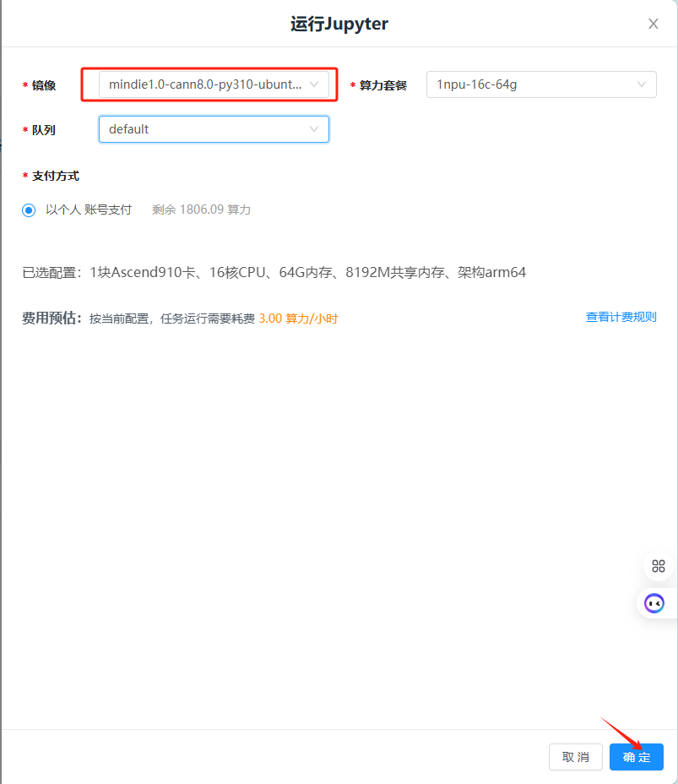The height and width of the screenshot is (784, 678).
Task: Click the 已选配置 configuration summary text
Action: pos(274,273)
